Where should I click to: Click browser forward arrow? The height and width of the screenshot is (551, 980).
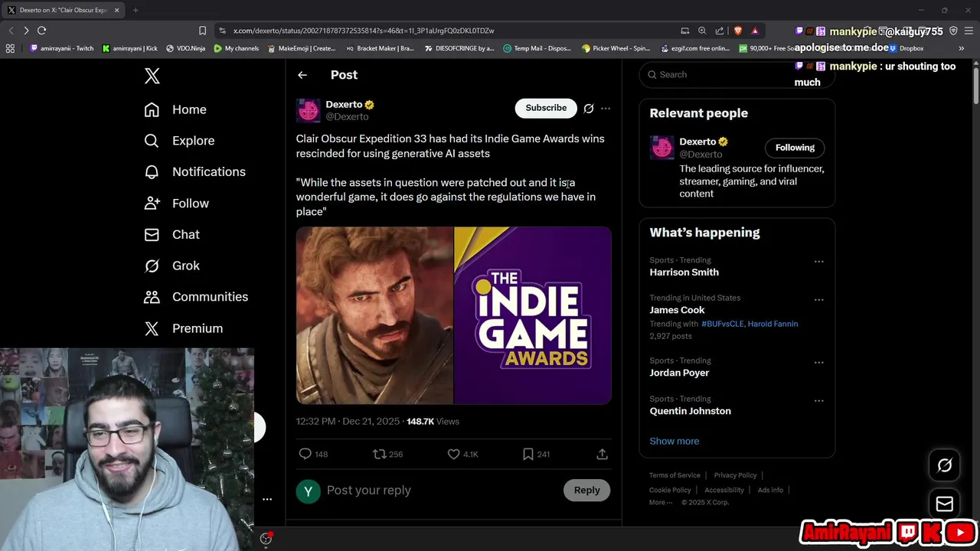click(x=26, y=31)
